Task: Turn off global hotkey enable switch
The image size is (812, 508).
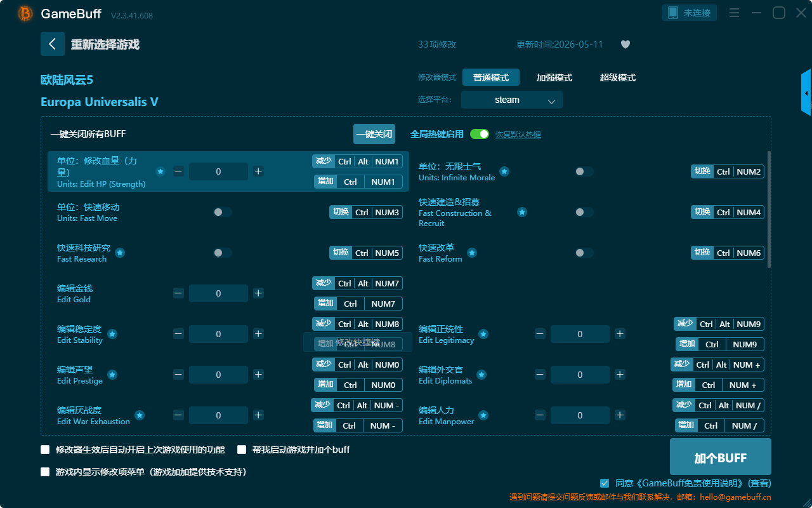Action: pos(480,134)
